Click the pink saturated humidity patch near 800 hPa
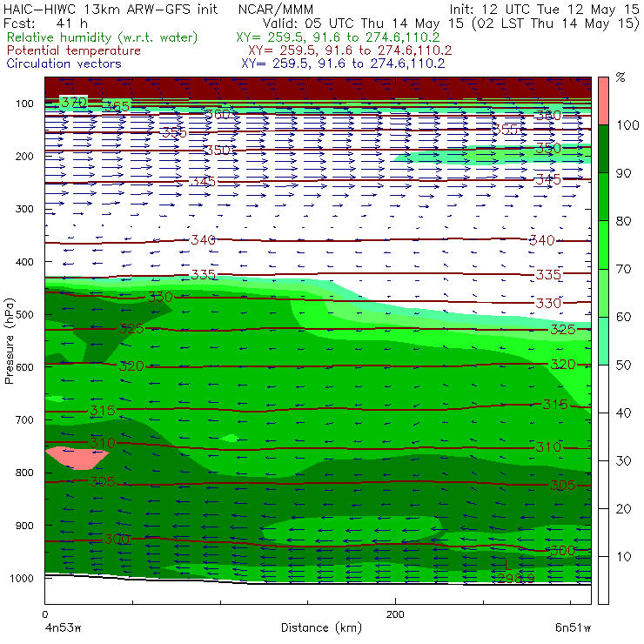 click(x=77, y=458)
